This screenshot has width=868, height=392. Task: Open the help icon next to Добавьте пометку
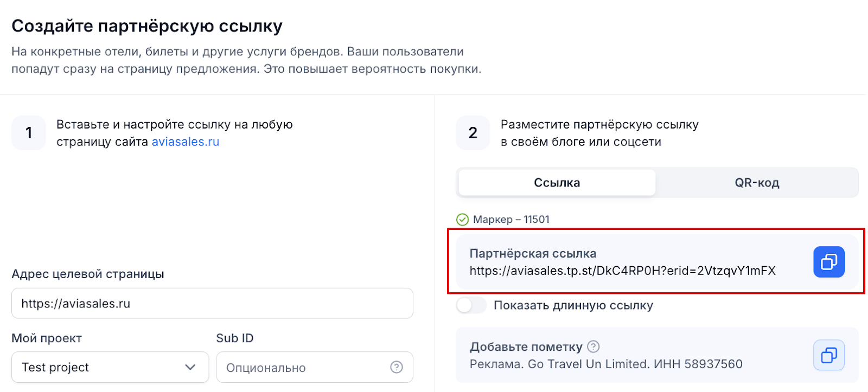593,346
